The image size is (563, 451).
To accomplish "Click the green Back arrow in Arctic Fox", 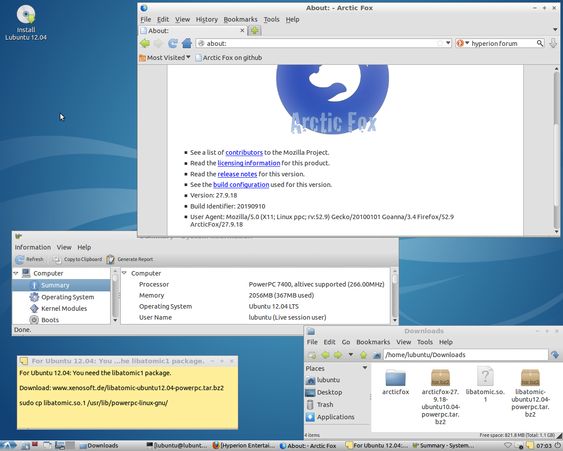I will click(145, 43).
